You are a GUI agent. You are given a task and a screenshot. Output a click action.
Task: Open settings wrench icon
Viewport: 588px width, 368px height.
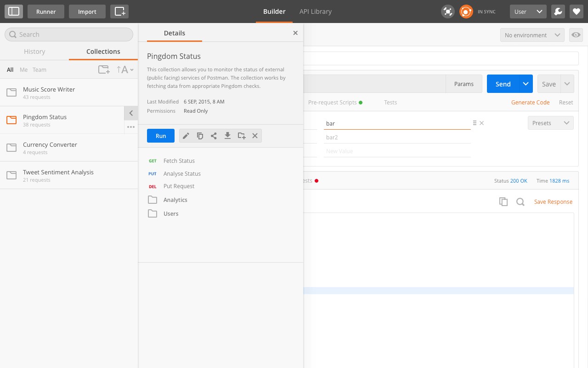point(558,11)
